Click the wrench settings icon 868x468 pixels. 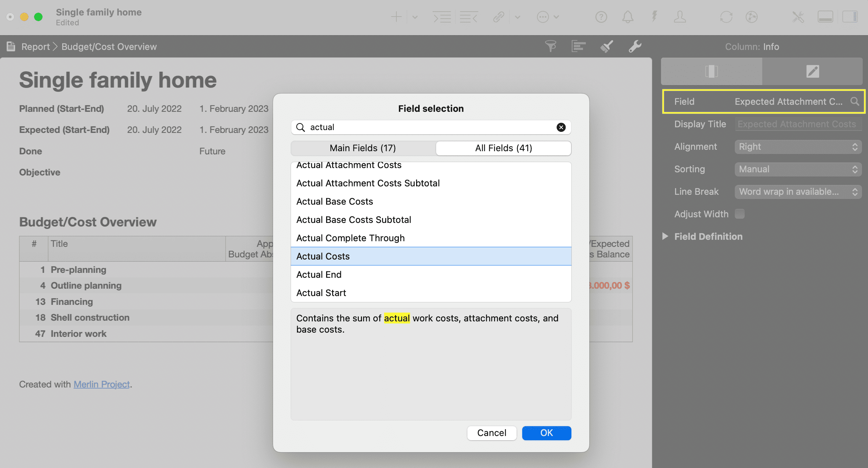tap(635, 46)
